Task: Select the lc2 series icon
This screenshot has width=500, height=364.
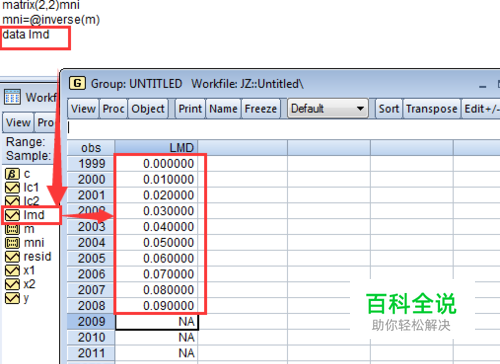Action: click(x=12, y=201)
